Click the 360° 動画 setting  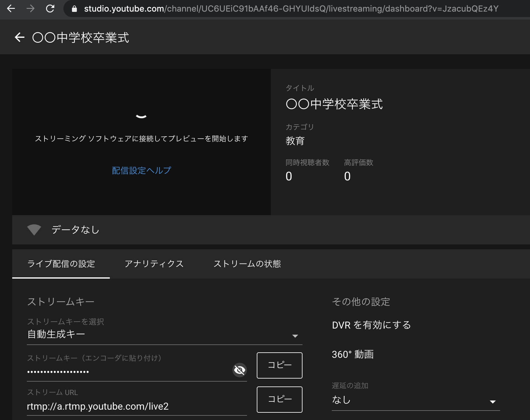click(353, 354)
